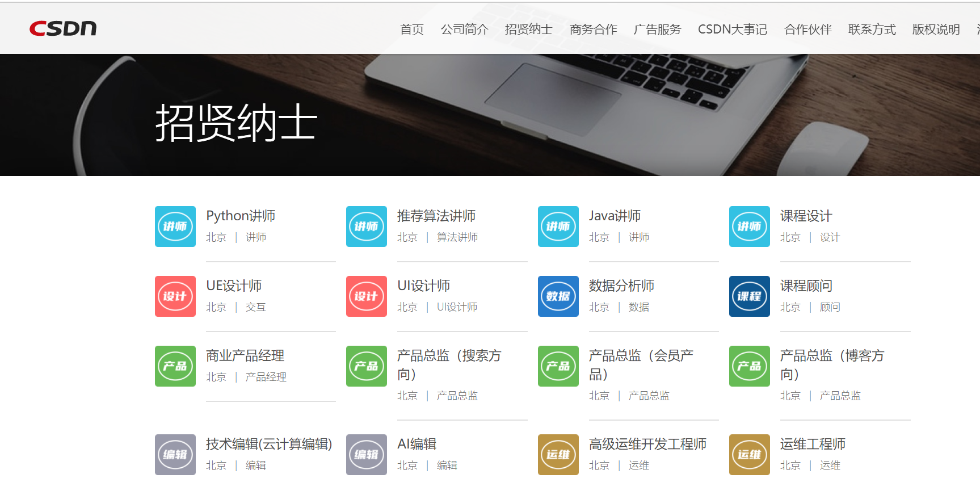Click the 产品经理 tag under 商业产品经理

(266, 377)
